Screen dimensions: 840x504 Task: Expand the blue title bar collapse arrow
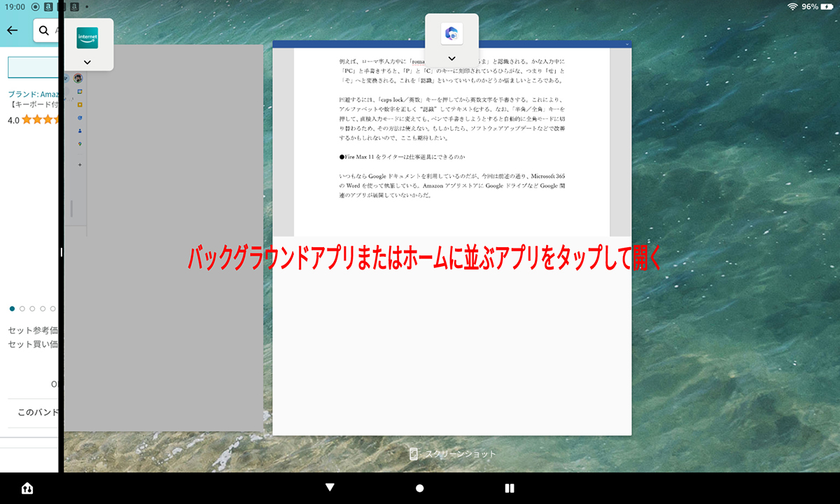pos(627,44)
